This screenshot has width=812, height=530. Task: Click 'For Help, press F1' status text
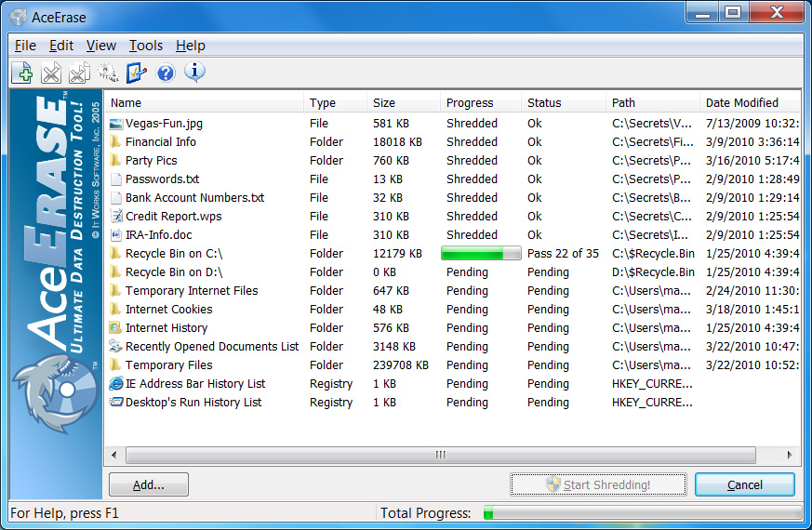click(x=65, y=513)
